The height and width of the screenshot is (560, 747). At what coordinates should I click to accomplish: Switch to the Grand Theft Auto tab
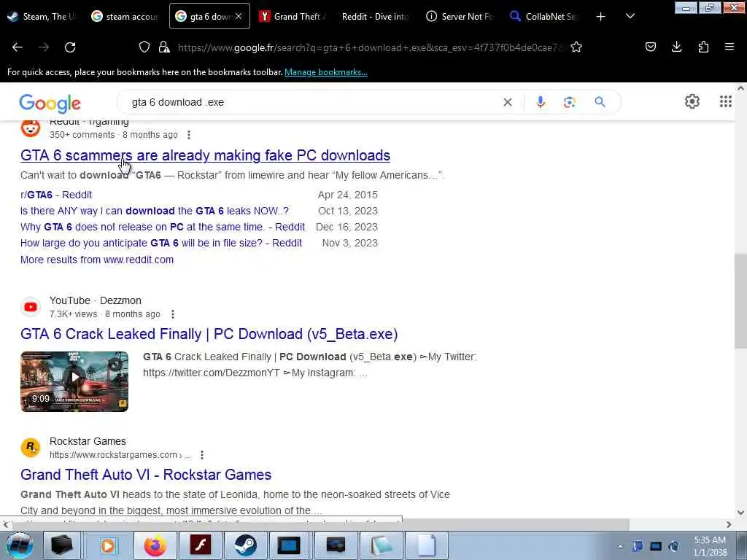click(293, 17)
